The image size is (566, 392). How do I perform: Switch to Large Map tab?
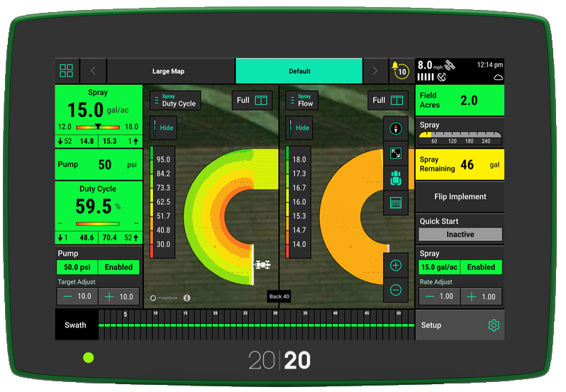[x=171, y=71]
